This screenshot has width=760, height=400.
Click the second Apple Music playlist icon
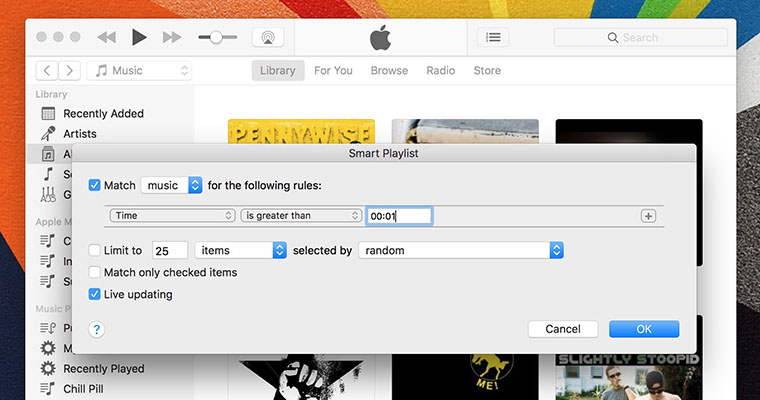point(48,261)
